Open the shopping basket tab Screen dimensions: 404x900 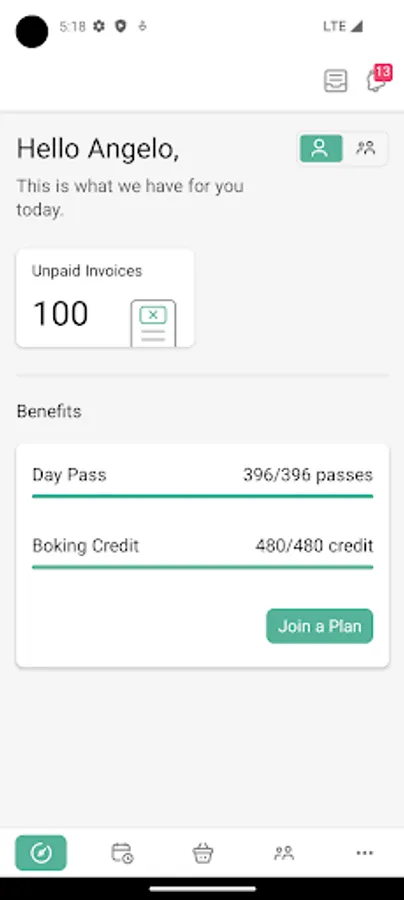(203, 853)
